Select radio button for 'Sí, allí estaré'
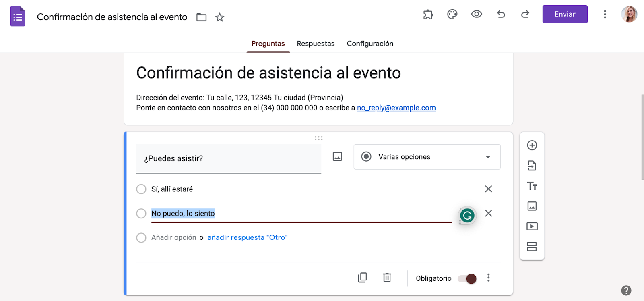The image size is (644, 301). [141, 189]
